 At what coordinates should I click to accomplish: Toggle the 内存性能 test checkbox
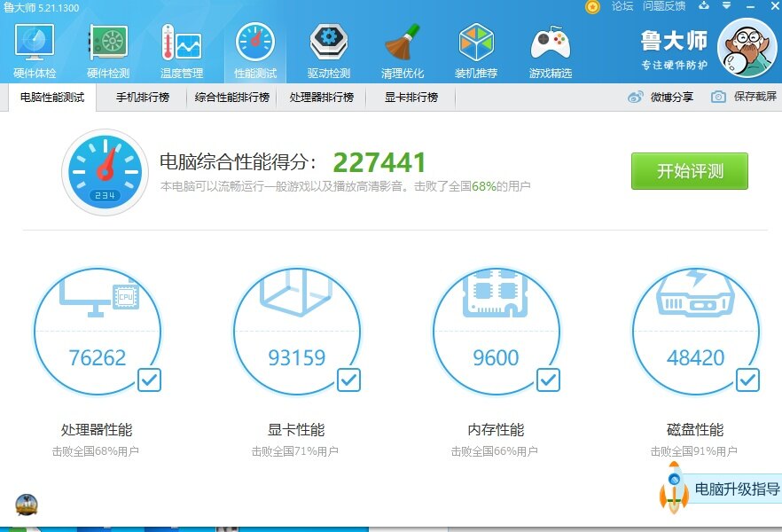click(x=549, y=380)
